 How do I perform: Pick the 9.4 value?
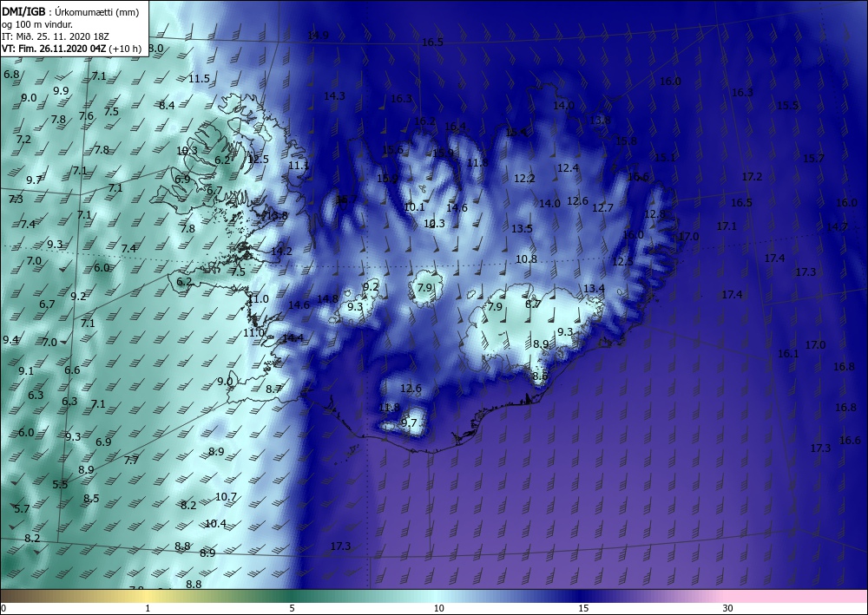click(x=10, y=339)
